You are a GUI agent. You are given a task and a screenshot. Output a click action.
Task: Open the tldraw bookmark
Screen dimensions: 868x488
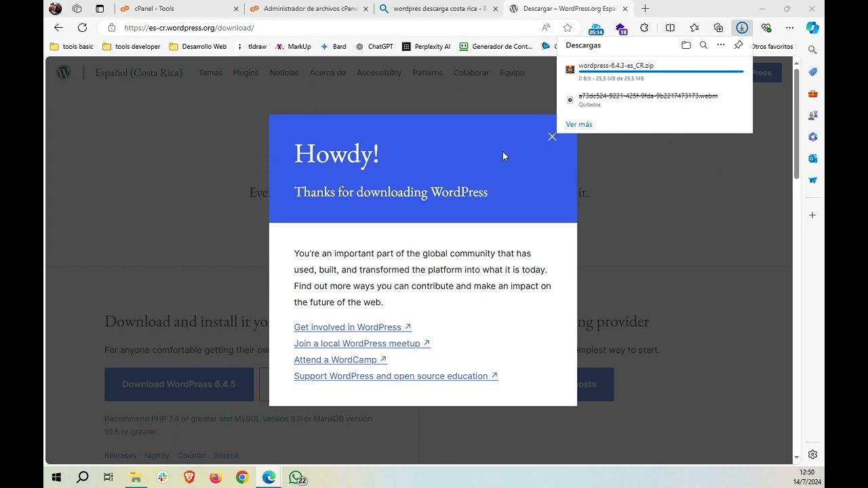[x=251, y=47]
